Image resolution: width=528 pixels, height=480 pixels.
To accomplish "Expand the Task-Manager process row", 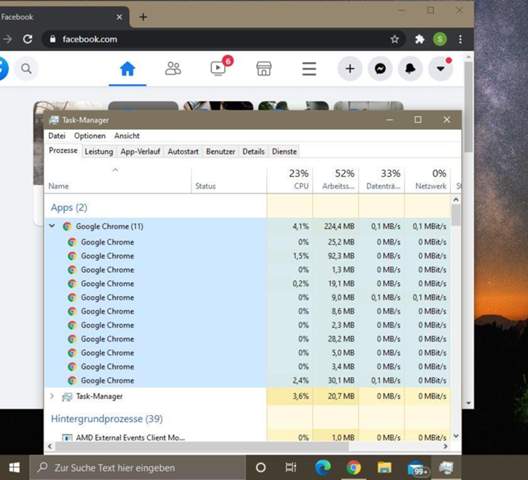I will pos(52,396).
